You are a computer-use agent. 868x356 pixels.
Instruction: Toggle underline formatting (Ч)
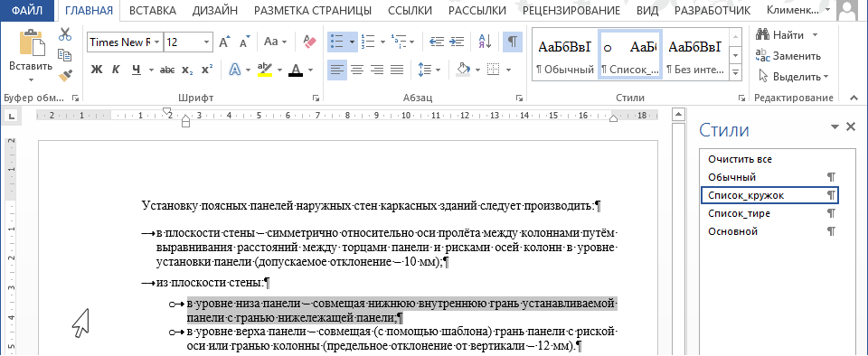[137, 70]
